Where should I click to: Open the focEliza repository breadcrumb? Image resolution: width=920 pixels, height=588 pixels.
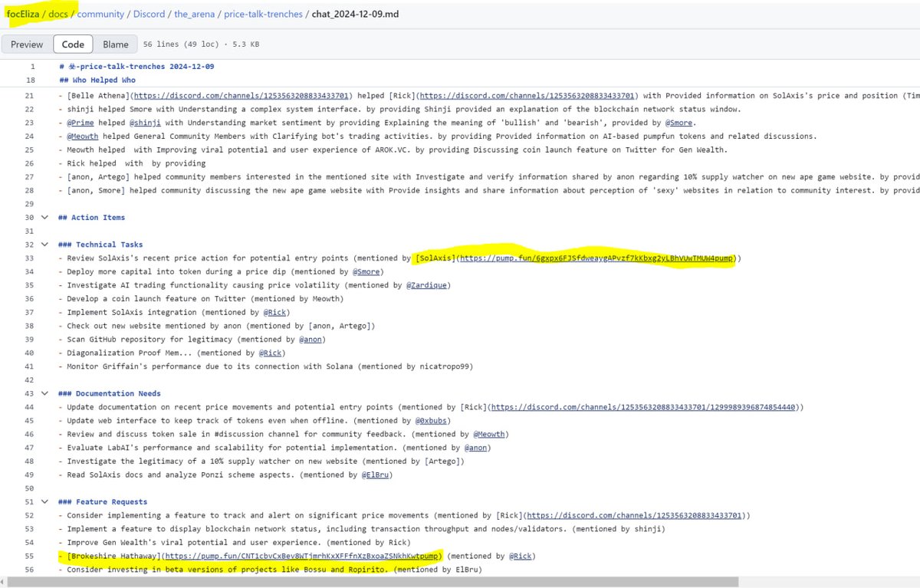tap(23, 15)
